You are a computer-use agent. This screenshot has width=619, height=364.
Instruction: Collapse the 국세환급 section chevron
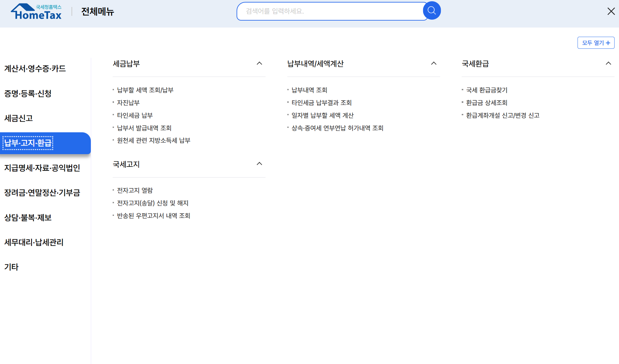[x=608, y=63]
